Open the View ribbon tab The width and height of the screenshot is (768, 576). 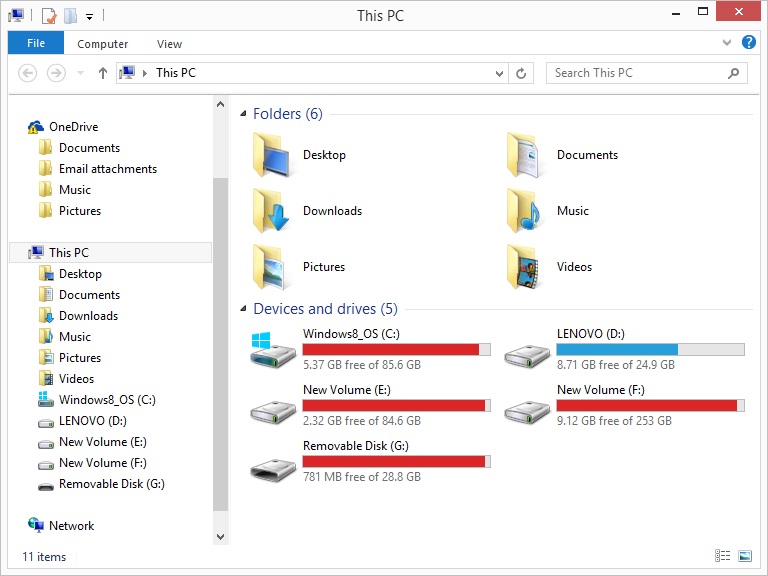pos(169,44)
